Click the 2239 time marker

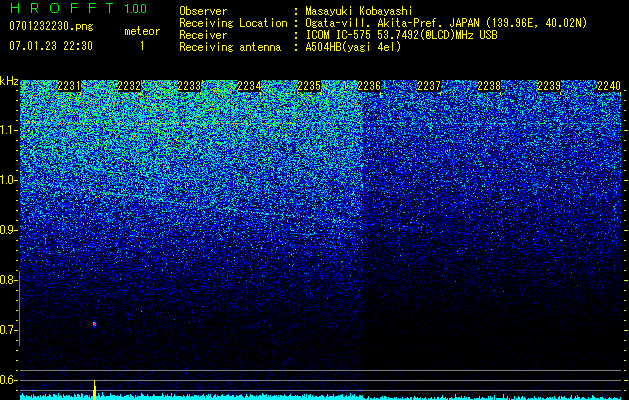pyautogui.click(x=549, y=86)
